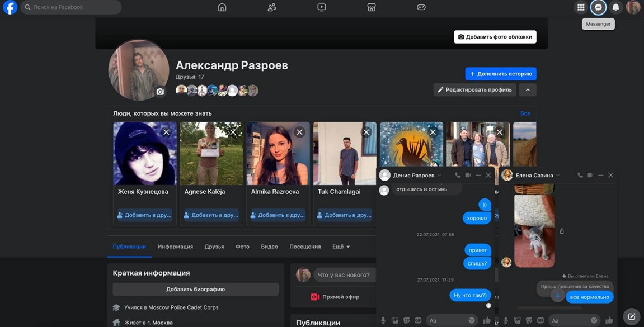The width and height of the screenshot is (644, 327).
Task: Click the Что у вас нового? post field
Action: click(344, 275)
